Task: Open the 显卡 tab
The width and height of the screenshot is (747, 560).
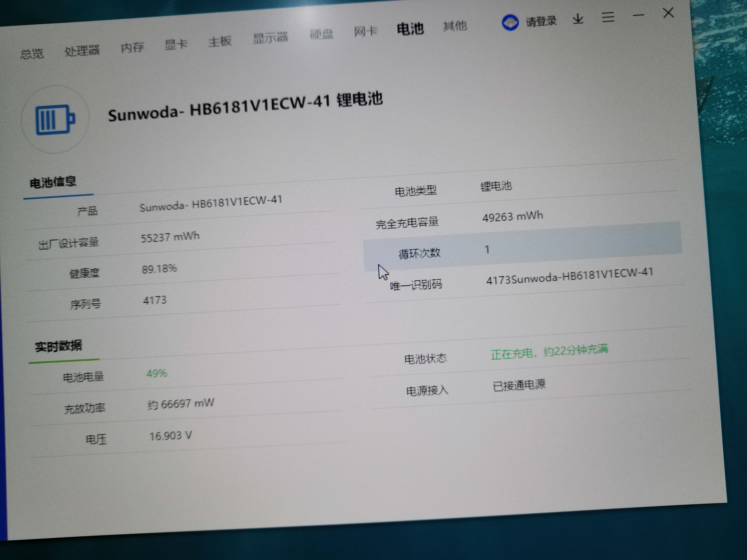Action: [x=176, y=44]
